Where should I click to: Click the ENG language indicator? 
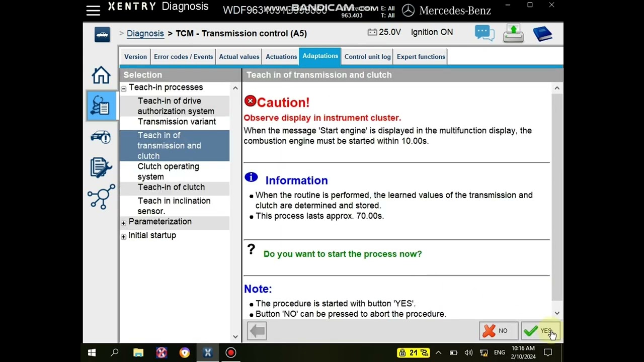(500, 352)
